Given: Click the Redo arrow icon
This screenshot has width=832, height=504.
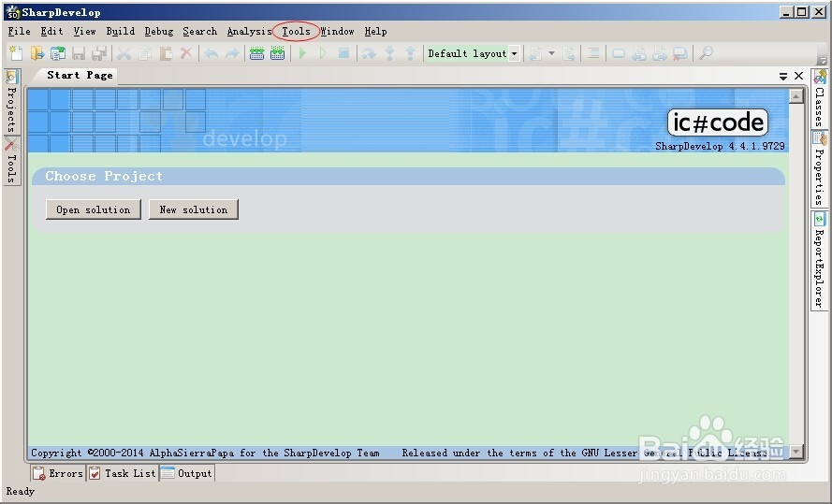Looking at the screenshot, I should 232,53.
